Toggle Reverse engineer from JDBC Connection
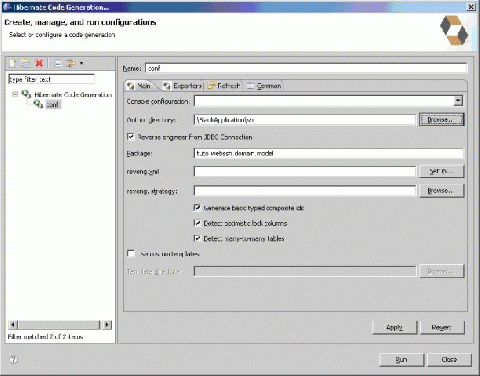The height and width of the screenshot is (376, 480). [131, 137]
